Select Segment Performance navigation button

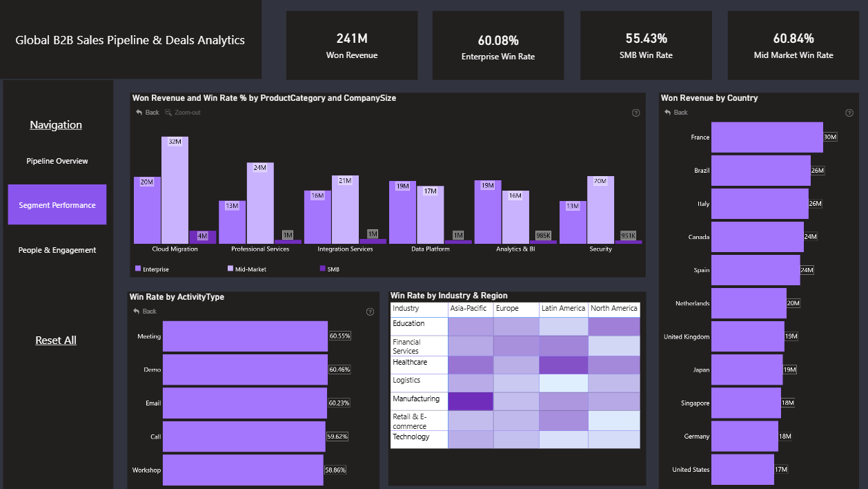click(x=57, y=204)
